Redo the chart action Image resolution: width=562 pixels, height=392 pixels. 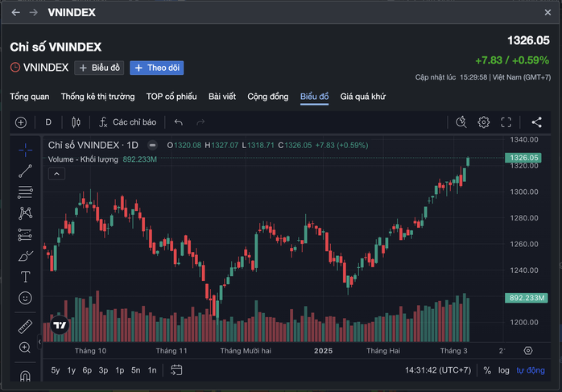tap(200, 122)
